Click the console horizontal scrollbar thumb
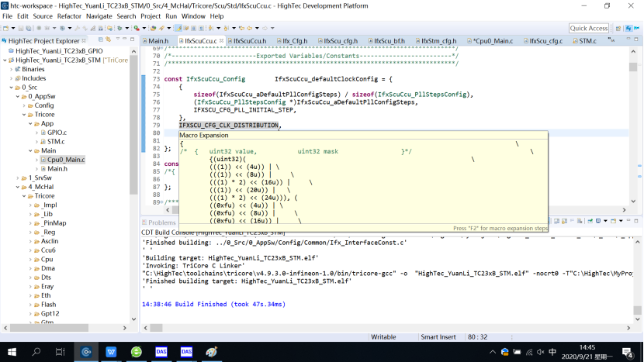This screenshot has width=644, height=362. (x=156, y=328)
